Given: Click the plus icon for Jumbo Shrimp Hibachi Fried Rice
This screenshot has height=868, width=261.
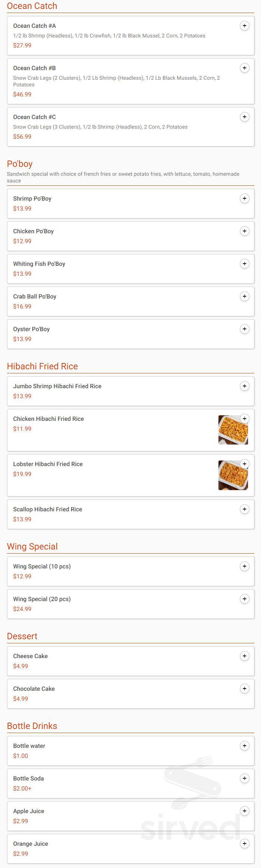Looking at the screenshot, I should coord(245,386).
